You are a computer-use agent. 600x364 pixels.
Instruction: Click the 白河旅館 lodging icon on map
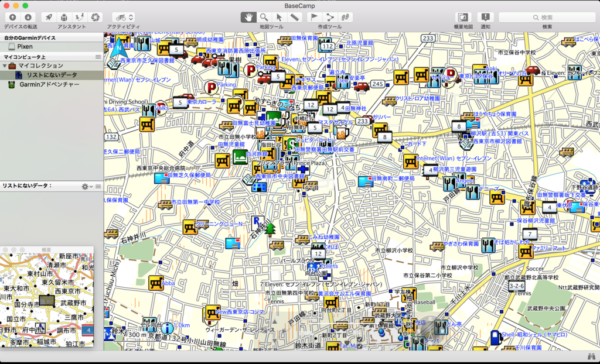240,157
